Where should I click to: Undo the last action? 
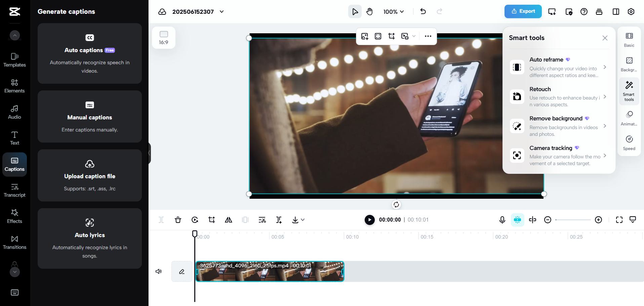(423, 11)
